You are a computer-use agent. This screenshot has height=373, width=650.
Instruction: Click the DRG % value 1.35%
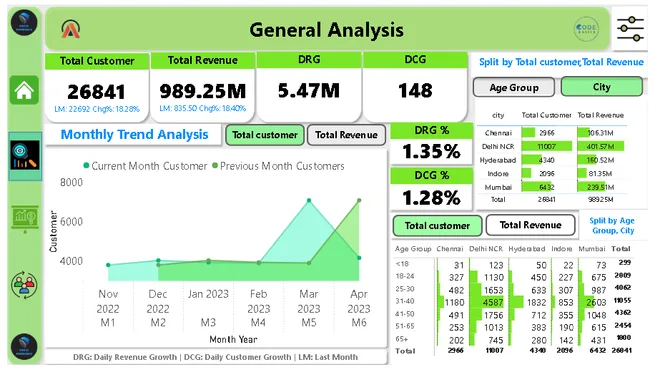click(432, 151)
